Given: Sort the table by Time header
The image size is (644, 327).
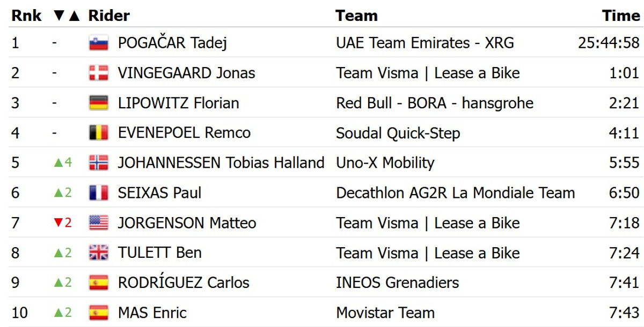Looking at the screenshot, I should [621, 16].
